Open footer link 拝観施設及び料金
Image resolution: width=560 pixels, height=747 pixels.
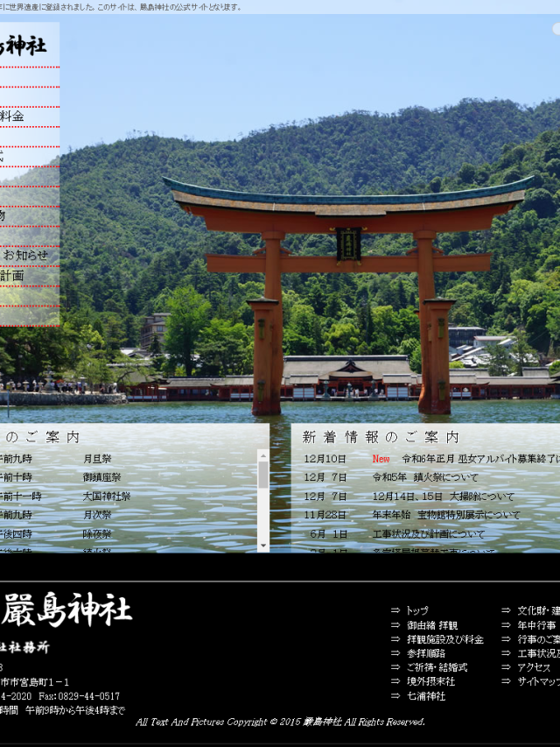pos(444,639)
